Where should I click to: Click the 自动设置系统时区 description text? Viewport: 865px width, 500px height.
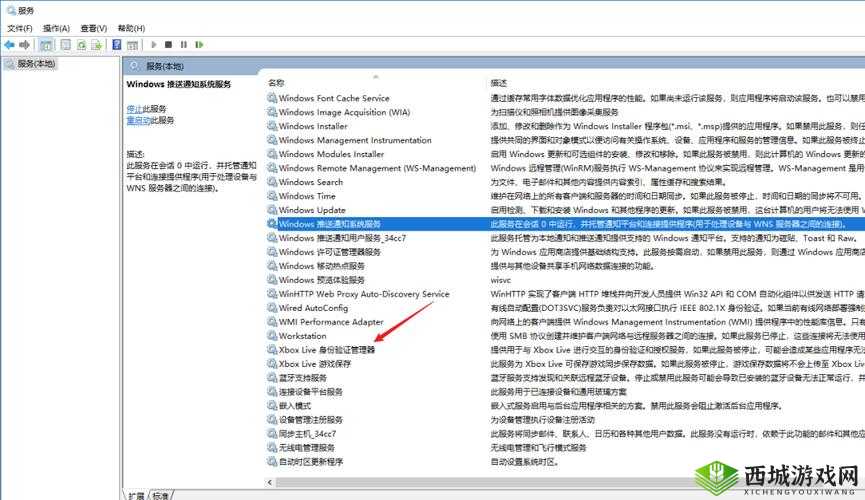(x=525, y=461)
